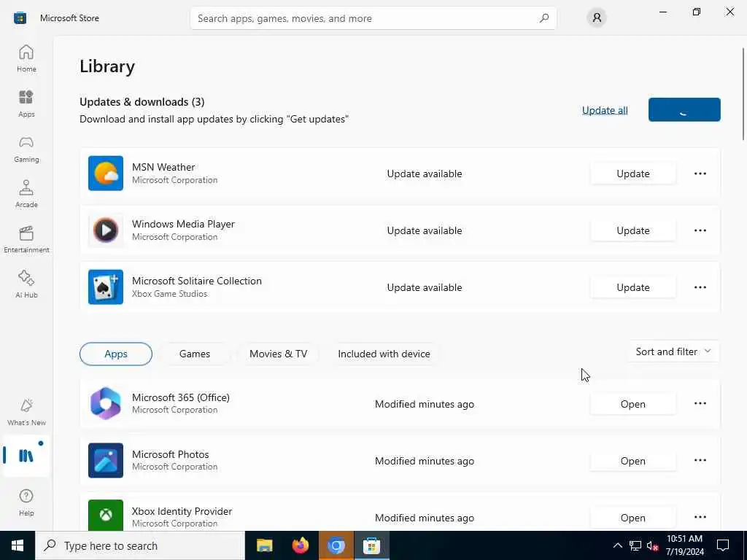Click the Windows taskbar search box
Viewport: 747px width, 560px height.
point(140,545)
